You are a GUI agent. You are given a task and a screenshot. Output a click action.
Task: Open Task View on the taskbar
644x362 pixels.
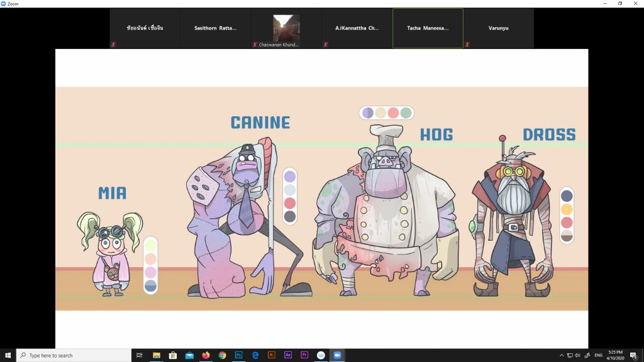click(140, 355)
